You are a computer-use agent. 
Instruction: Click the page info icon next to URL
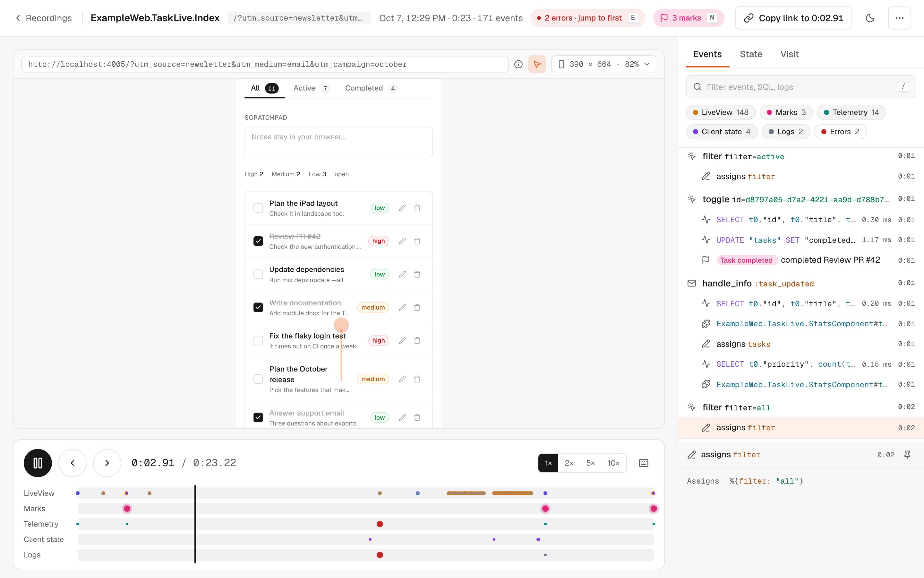click(518, 64)
